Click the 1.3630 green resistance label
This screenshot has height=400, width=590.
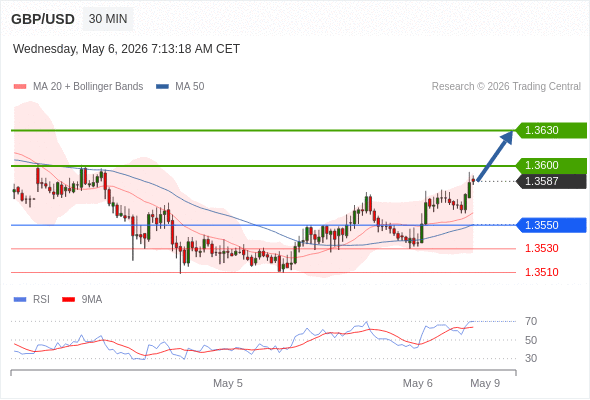(x=551, y=130)
